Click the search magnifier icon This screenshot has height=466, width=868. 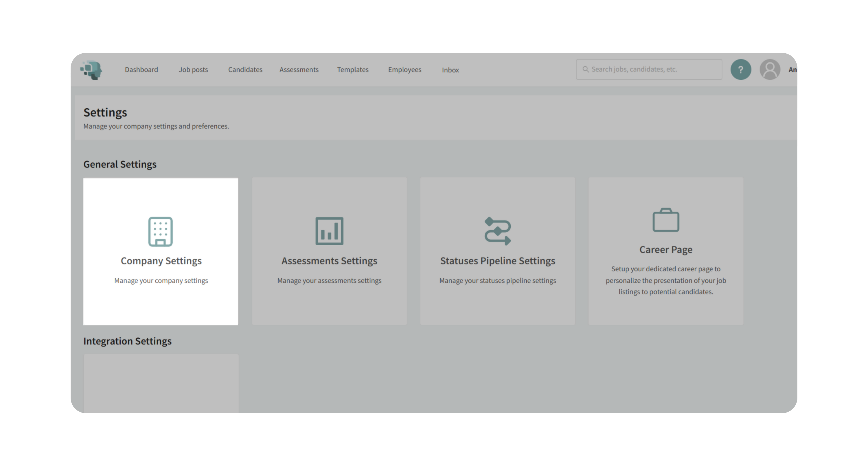click(x=586, y=70)
